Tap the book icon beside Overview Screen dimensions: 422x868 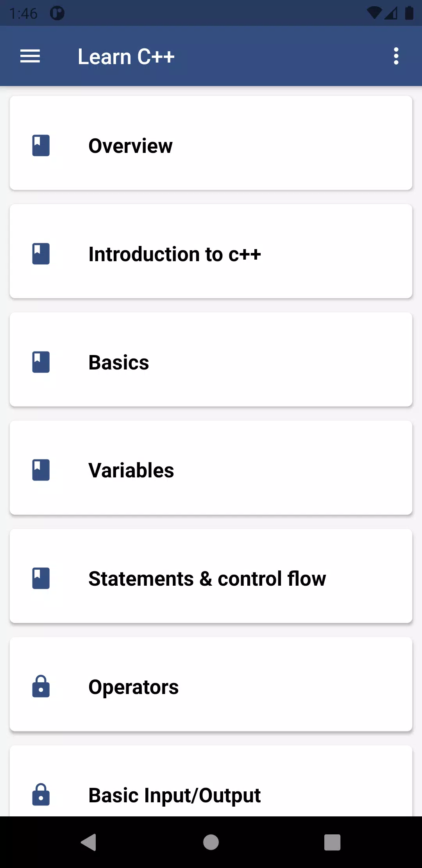41,145
